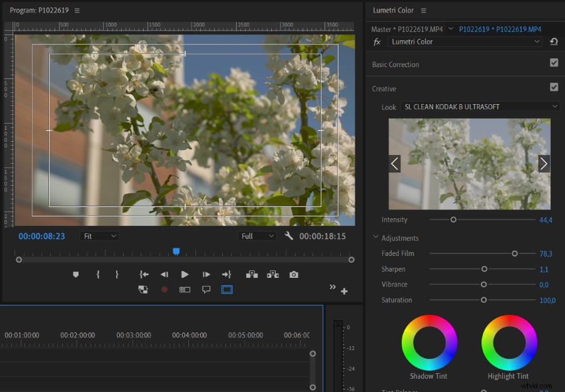Screen dimensions: 565x392
Task: Open the Comparison View icon
Action: pyautogui.click(x=143, y=289)
